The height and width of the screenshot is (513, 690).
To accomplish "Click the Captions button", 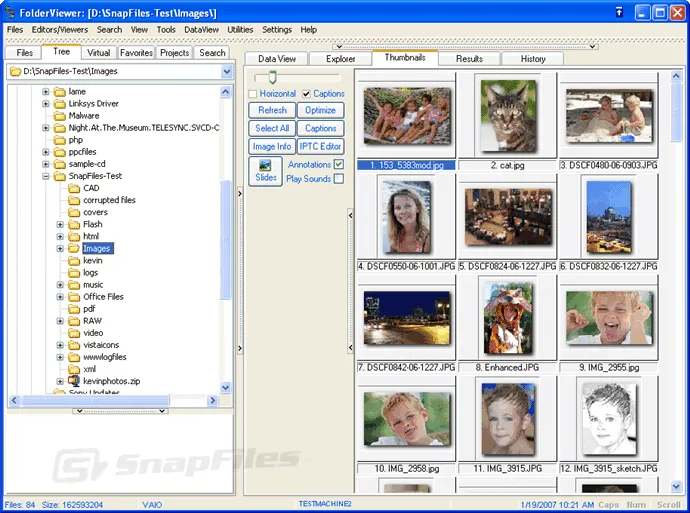I will pyautogui.click(x=320, y=128).
